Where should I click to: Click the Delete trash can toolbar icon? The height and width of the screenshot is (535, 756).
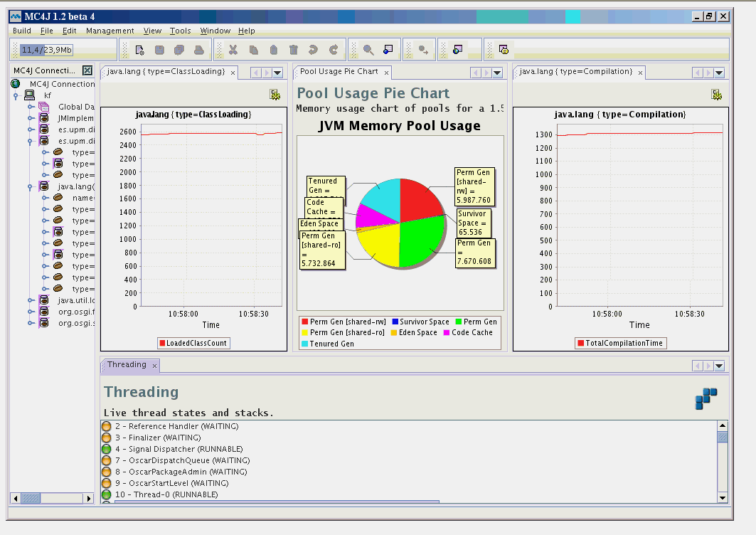293,50
